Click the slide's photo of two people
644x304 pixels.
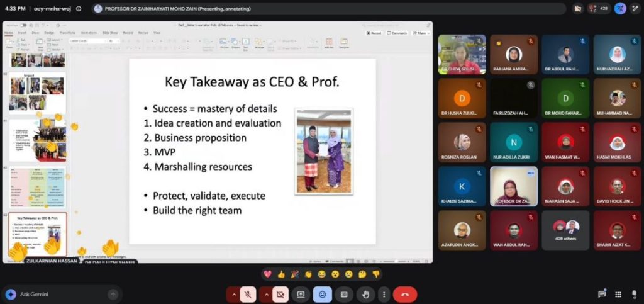[324, 151]
